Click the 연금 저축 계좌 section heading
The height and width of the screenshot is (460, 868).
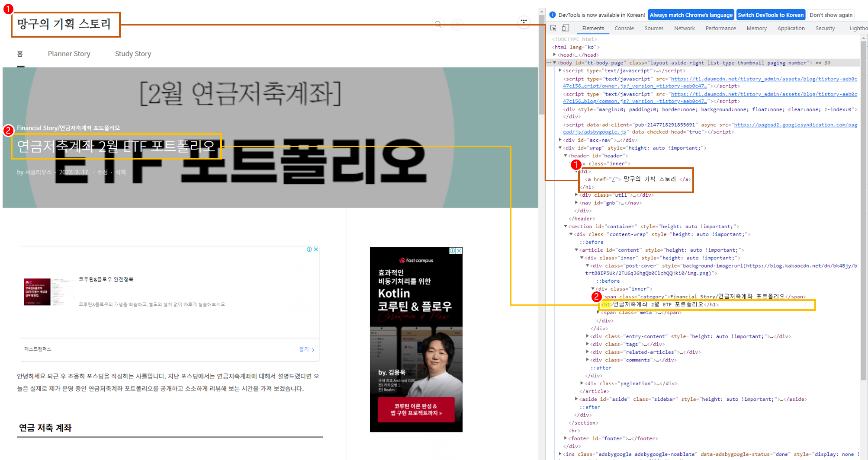45,428
